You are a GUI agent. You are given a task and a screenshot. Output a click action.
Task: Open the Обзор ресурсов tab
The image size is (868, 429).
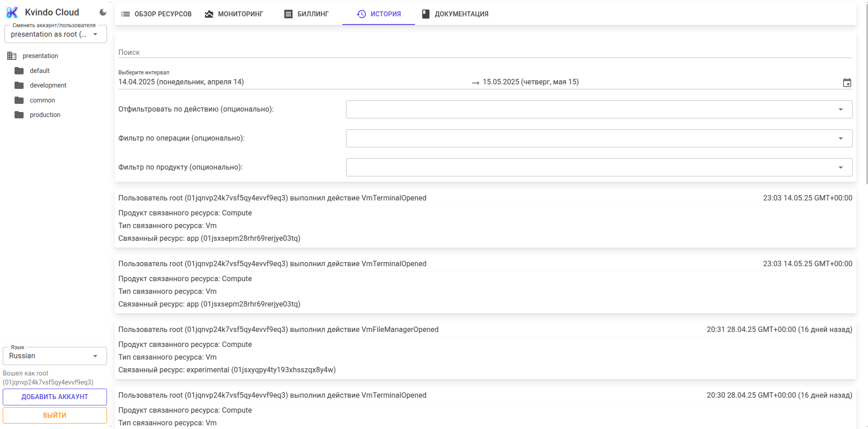(x=156, y=14)
